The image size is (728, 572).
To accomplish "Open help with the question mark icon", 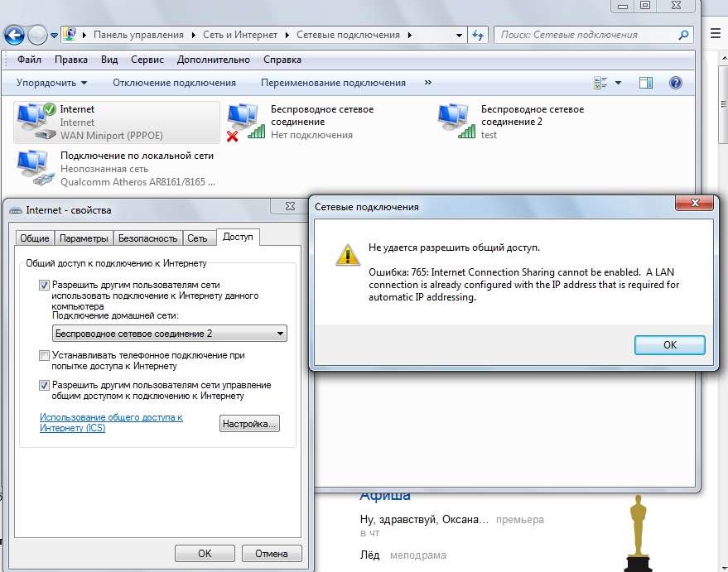I will point(676,83).
